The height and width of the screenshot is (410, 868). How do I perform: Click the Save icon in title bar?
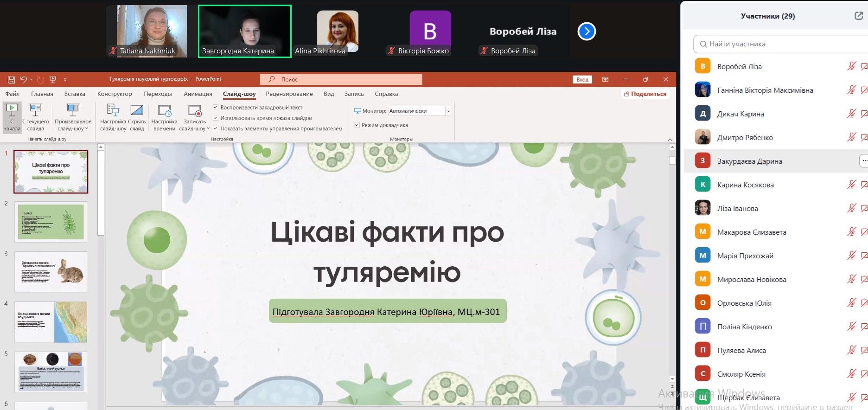(11, 80)
